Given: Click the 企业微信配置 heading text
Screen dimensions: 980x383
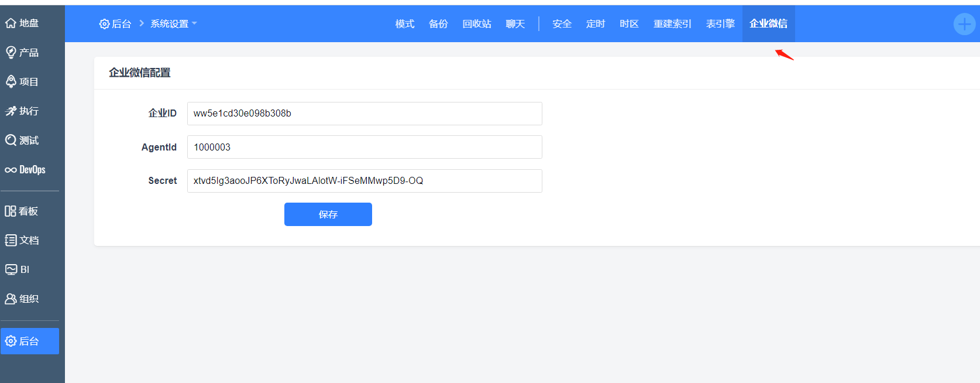Looking at the screenshot, I should pos(140,73).
